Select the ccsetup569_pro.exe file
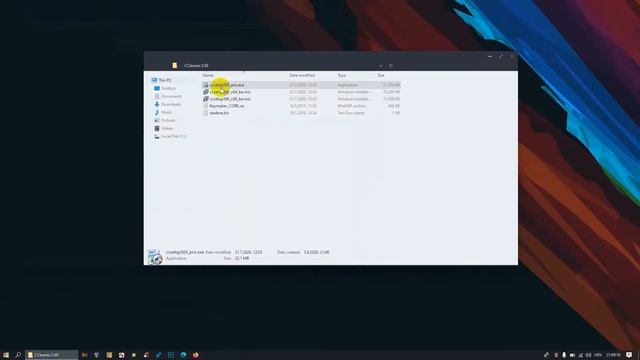 tap(227, 85)
